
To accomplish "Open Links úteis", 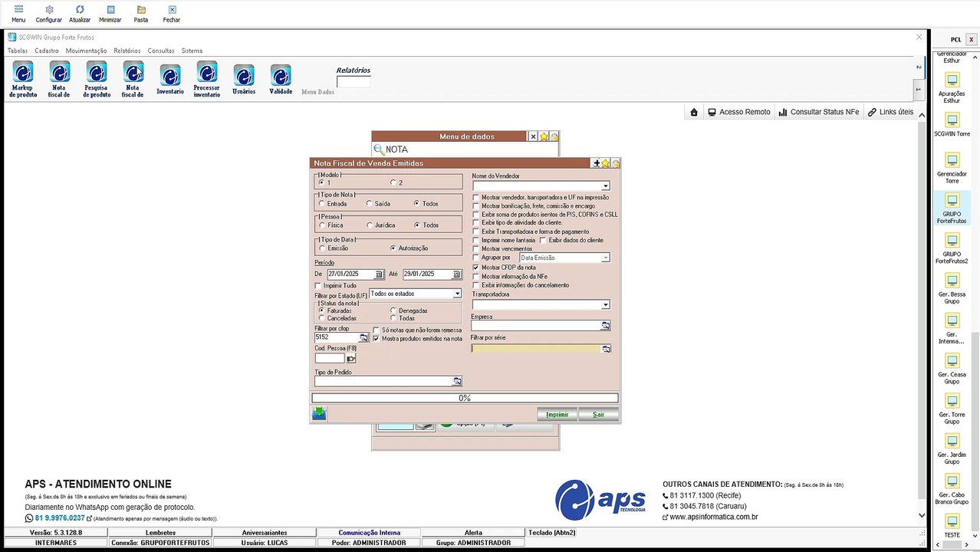I will tap(890, 112).
